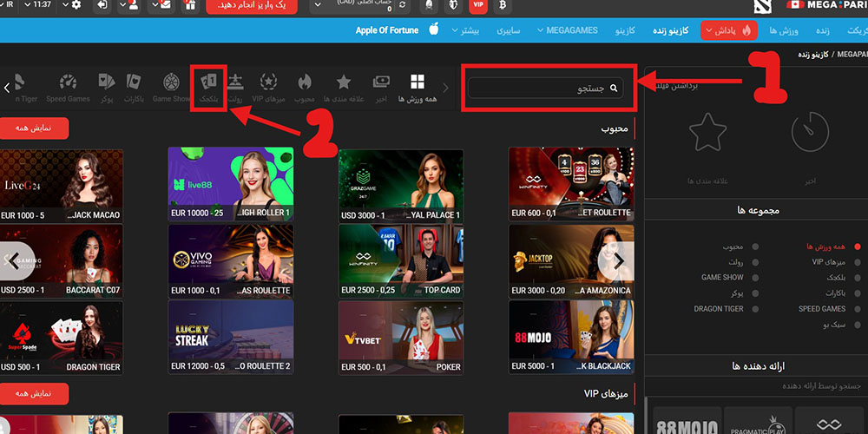Expand the account balance dropdown
Image resolution: width=868 pixels, height=434 pixels.
point(318,5)
